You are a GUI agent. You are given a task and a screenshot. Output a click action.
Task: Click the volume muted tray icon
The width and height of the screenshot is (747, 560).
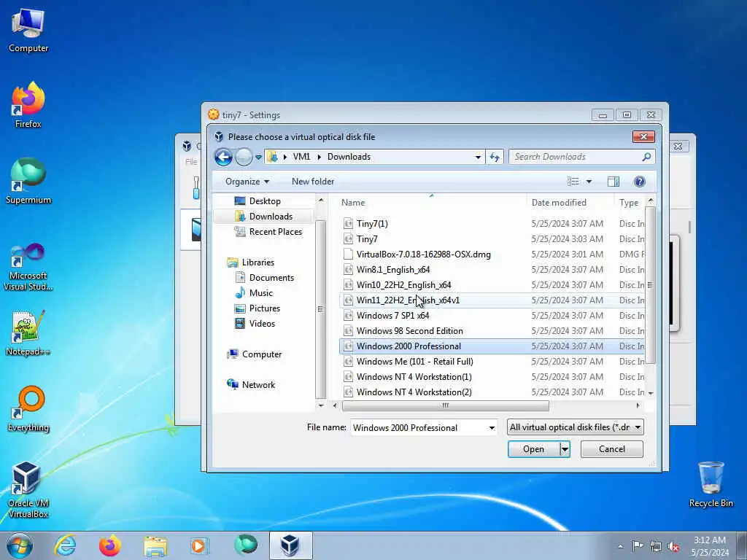tap(673, 546)
